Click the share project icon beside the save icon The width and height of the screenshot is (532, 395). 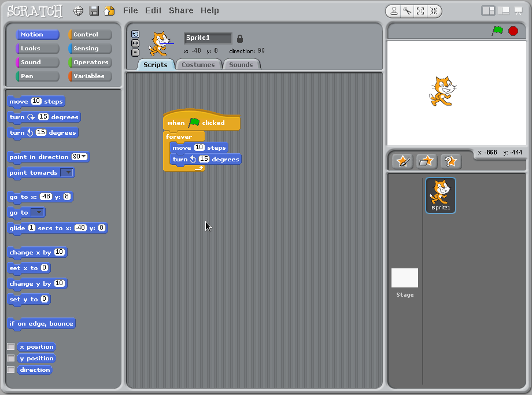109,11
